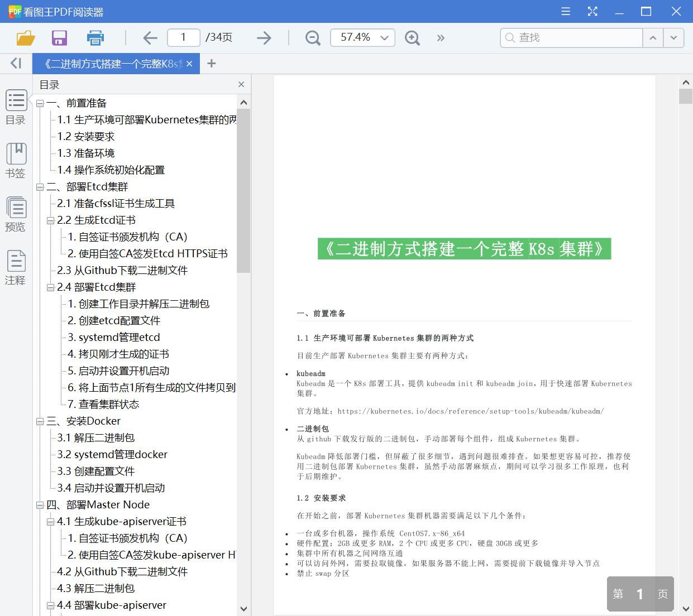Click the outline panel scrollbar thumb

pos(243,190)
